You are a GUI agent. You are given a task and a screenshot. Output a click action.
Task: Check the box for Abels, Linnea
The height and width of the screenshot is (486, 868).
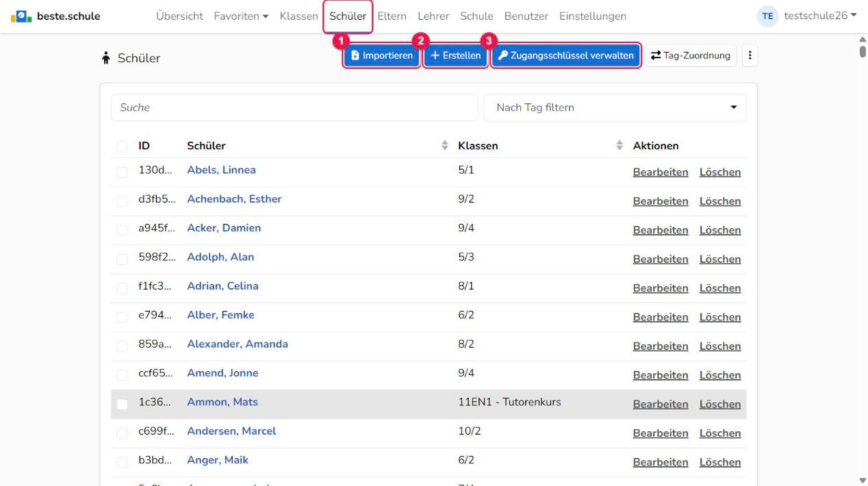tap(122, 172)
